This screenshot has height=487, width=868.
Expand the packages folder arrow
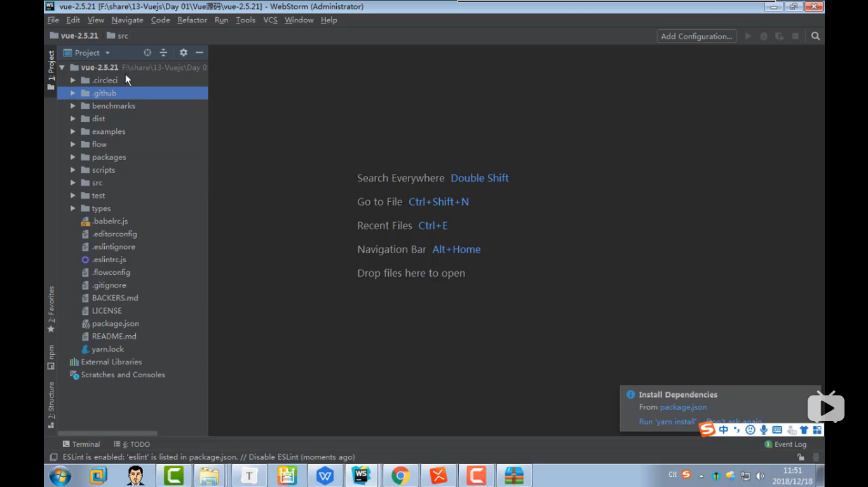[73, 157]
